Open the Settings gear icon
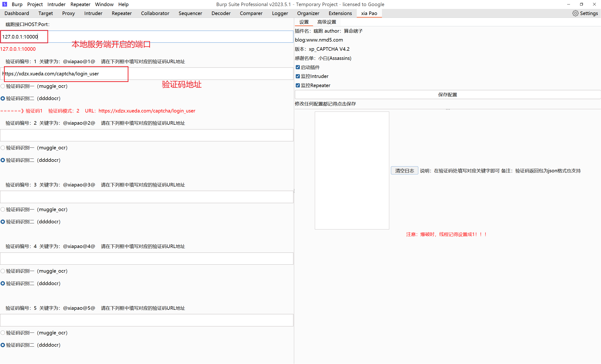 click(575, 13)
